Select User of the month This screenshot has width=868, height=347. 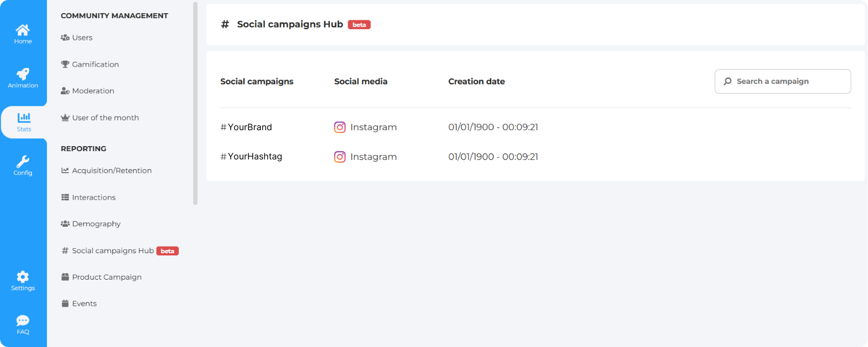(x=105, y=118)
